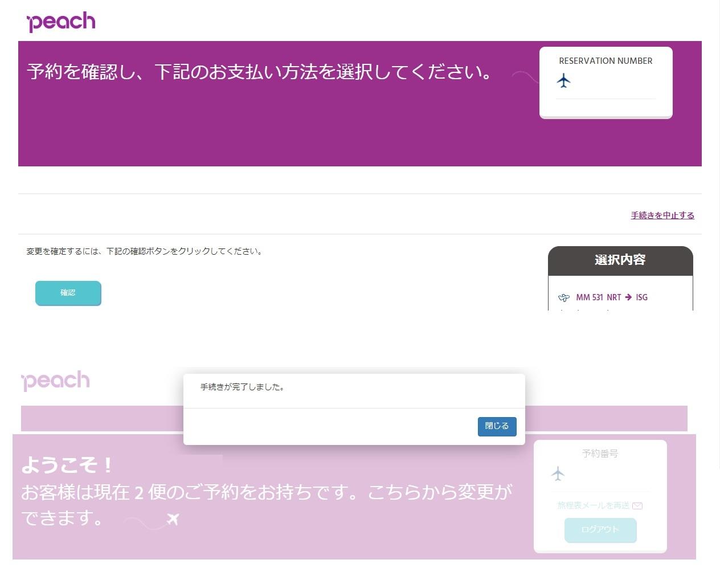Click the white airplane in the welcome banner
The height and width of the screenshot is (588, 720).
click(173, 519)
